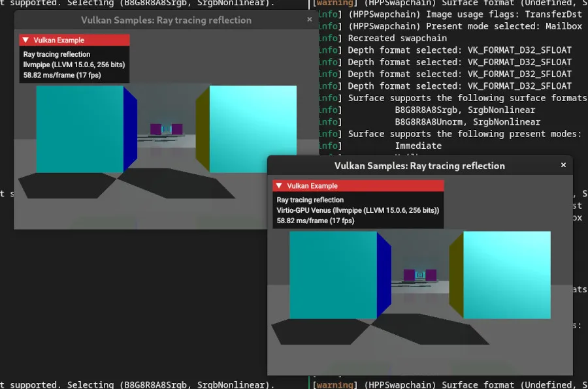The image size is (588, 389).
Task: Close the llvmpipe Ray tracing reflection window
Action: point(310,20)
